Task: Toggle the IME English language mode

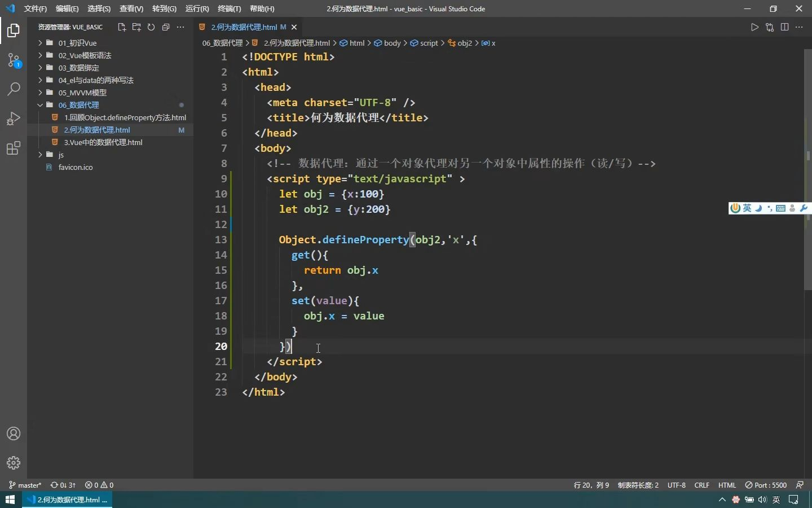Action: pos(747,208)
